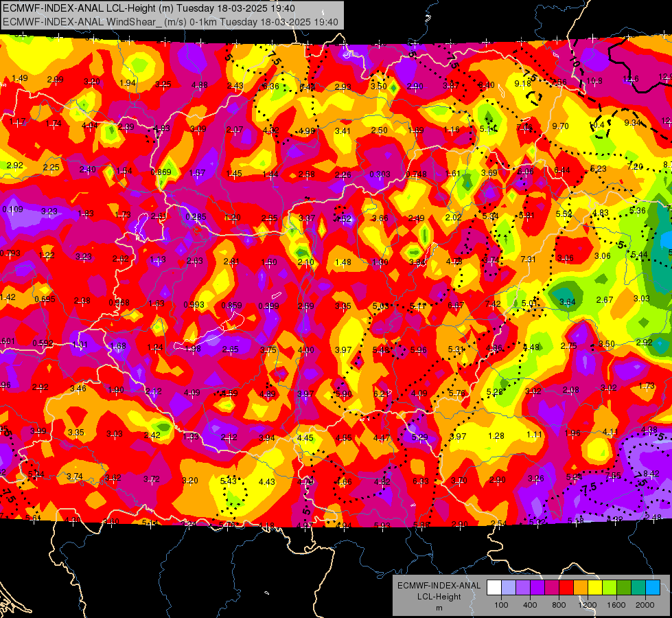The height and width of the screenshot is (618, 672).
Task: Click the sky-blue legend swatch
Action: click(x=653, y=588)
